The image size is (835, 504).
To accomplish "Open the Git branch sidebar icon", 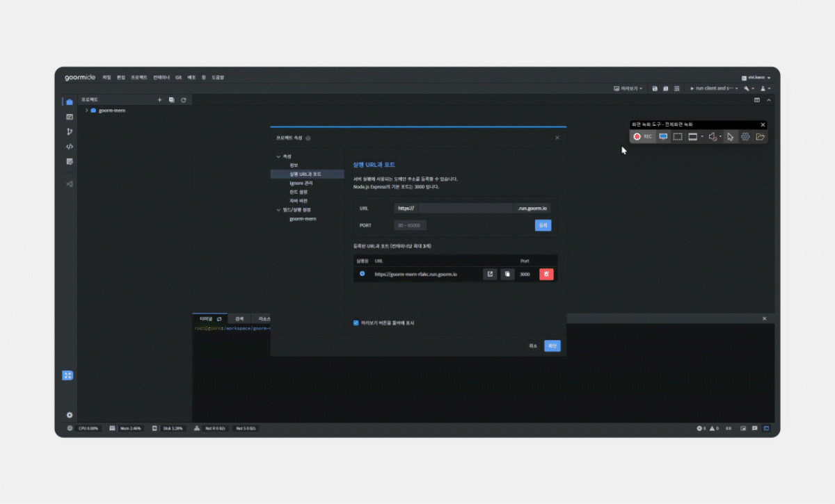I will (x=69, y=131).
